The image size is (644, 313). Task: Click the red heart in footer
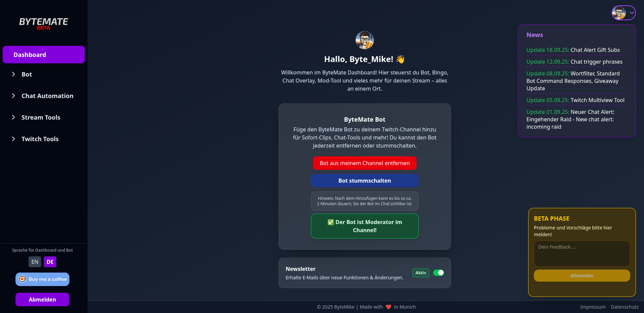(388, 307)
